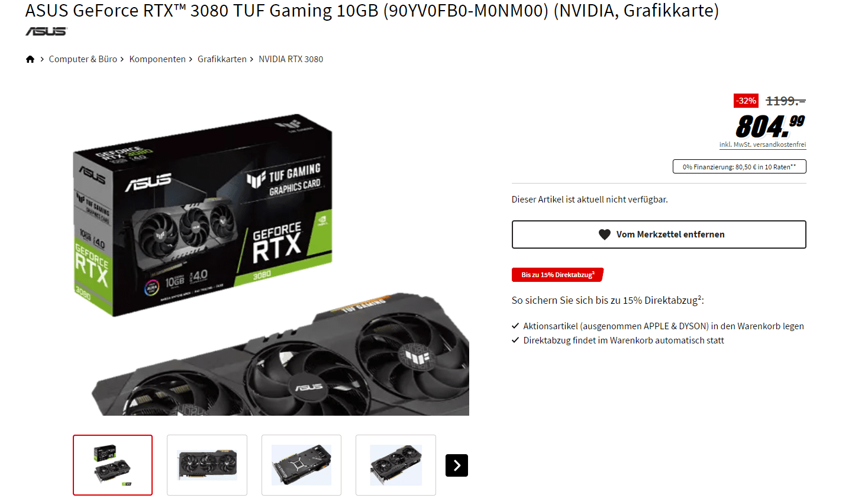Click the home icon in breadcrumb
The height and width of the screenshot is (498, 868).
[30, 59]
